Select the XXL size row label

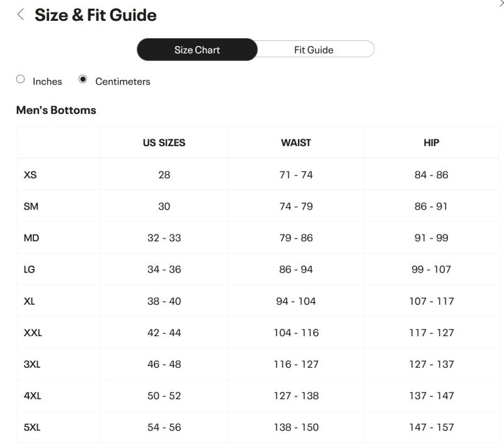[x=33, y=332]
